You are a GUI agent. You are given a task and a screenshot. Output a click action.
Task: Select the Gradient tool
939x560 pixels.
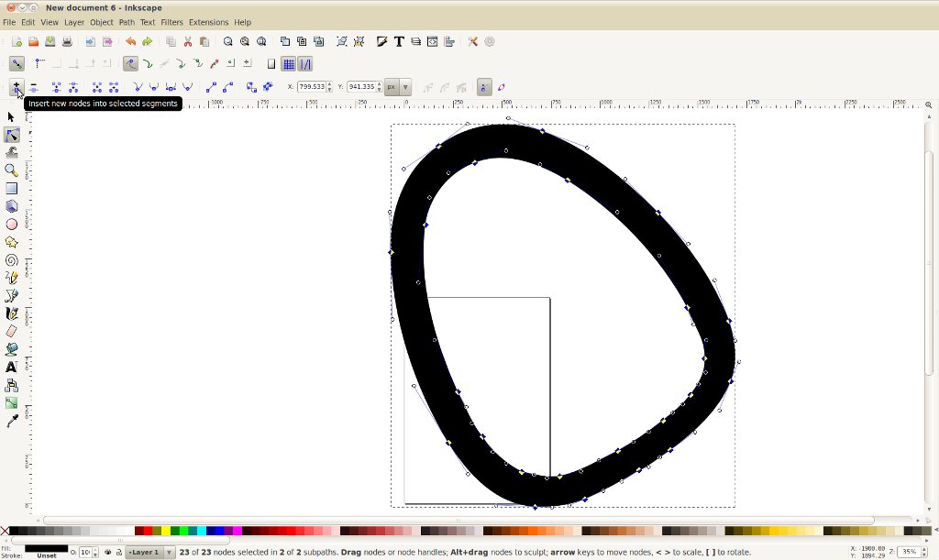(x=11, y=403)
